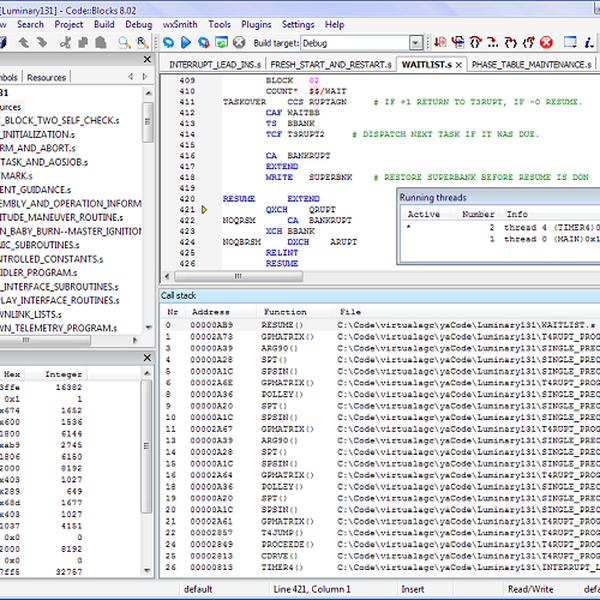Select thread 4 (TIMER4) in Running threads
Image resolution: width=600 pixels, height=600 pixels.
click(545, 228)
